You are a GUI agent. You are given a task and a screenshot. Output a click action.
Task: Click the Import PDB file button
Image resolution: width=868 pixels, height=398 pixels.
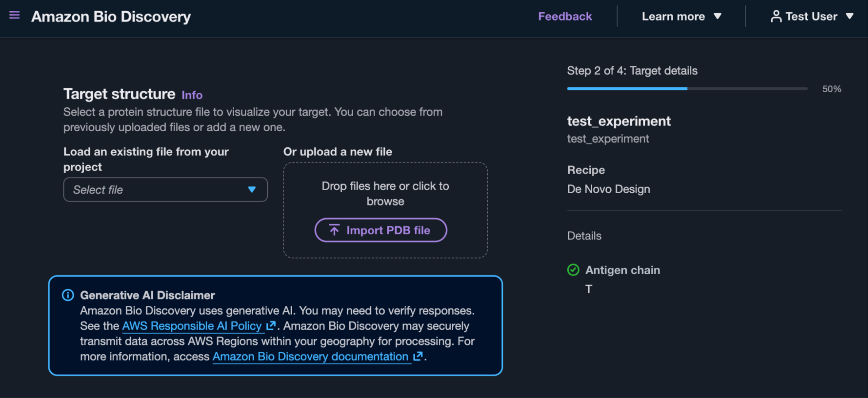381,230
